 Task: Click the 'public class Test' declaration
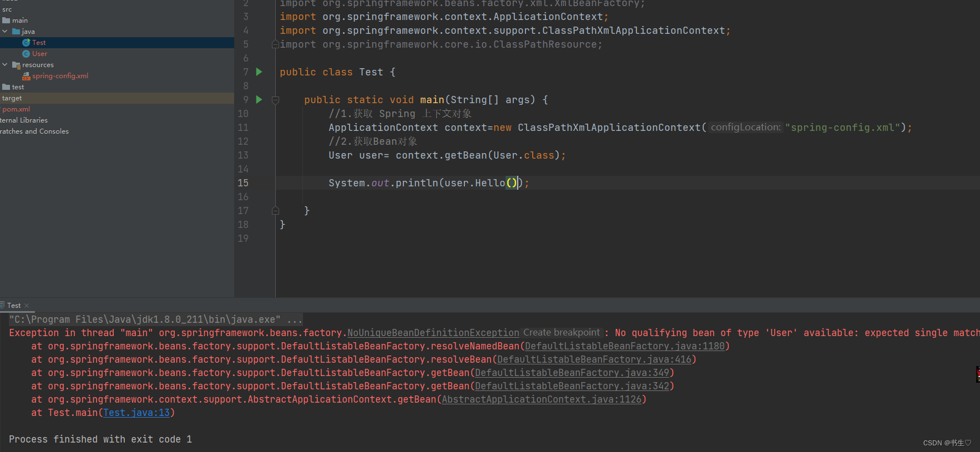tap(331, 72)
